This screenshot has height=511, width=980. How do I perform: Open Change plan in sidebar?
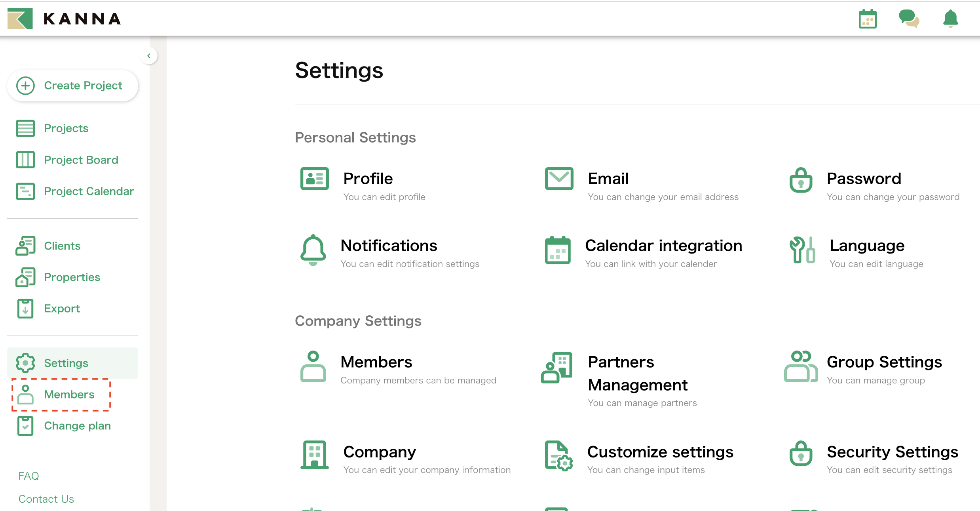(77, 426)
